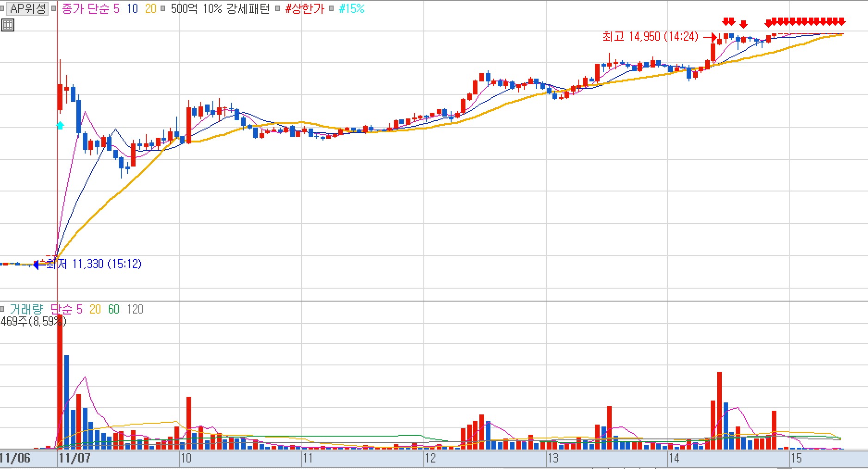Toggle the square before 500억 10% 강세패턴
Screen dimensions: 868x469
point(163,8)
